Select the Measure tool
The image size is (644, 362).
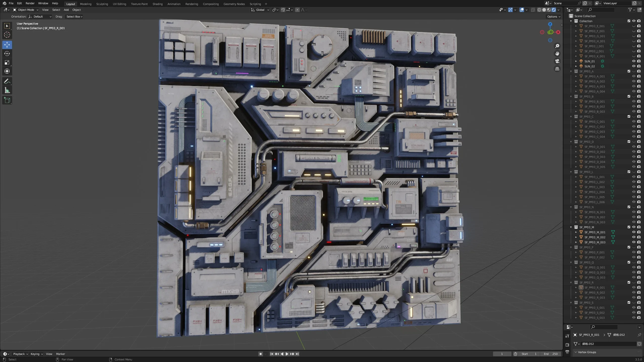pyautogui.click(x=7, y=90)
